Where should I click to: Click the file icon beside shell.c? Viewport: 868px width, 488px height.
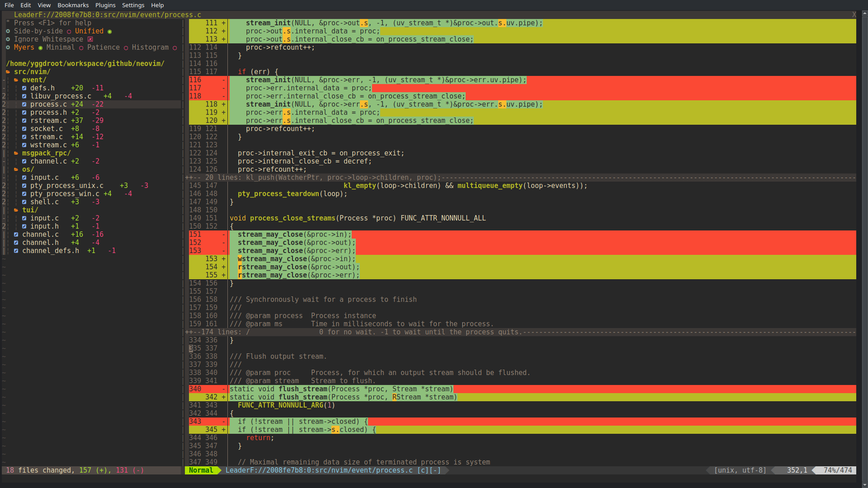[25, 202]
